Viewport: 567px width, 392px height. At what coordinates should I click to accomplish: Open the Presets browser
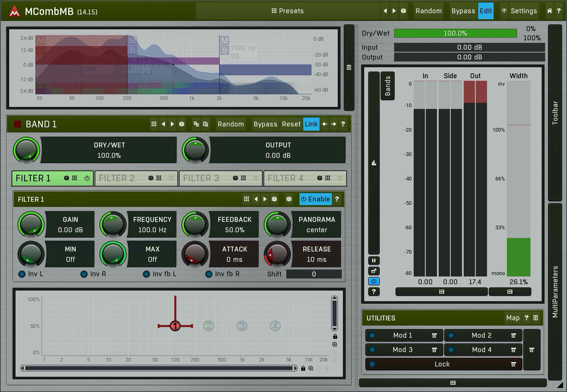[x=288, y=11]
